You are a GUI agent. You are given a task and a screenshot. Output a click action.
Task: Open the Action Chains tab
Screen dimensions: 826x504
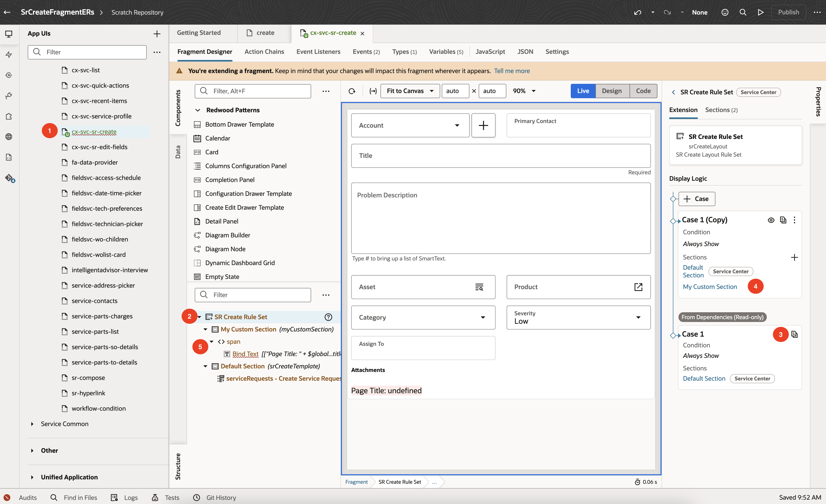[x=264, y=52]
